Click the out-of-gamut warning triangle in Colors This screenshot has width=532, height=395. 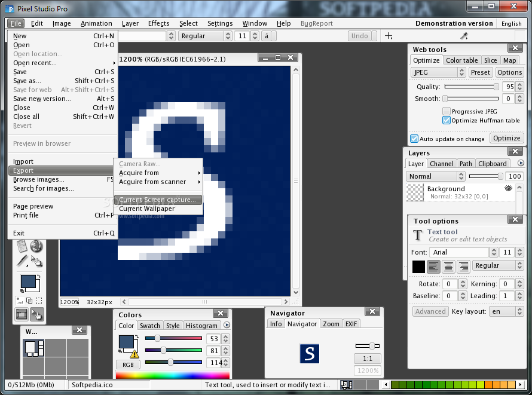click(134, 354)
